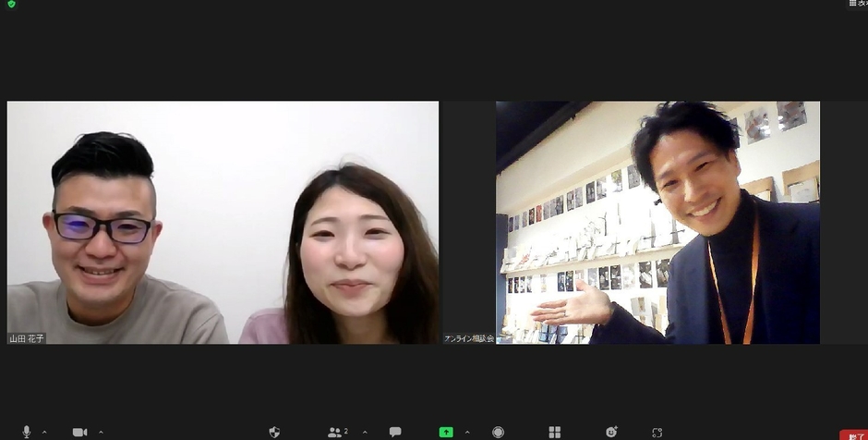Expand the share screen options arrow
The width and height of the screenshot is (868, 440).
tap(467, 432)
